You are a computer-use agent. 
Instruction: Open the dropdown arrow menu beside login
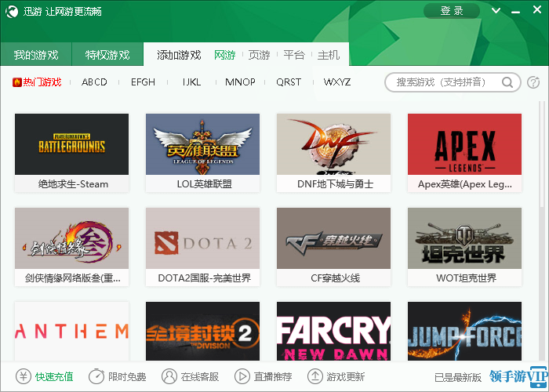[496, 11]
